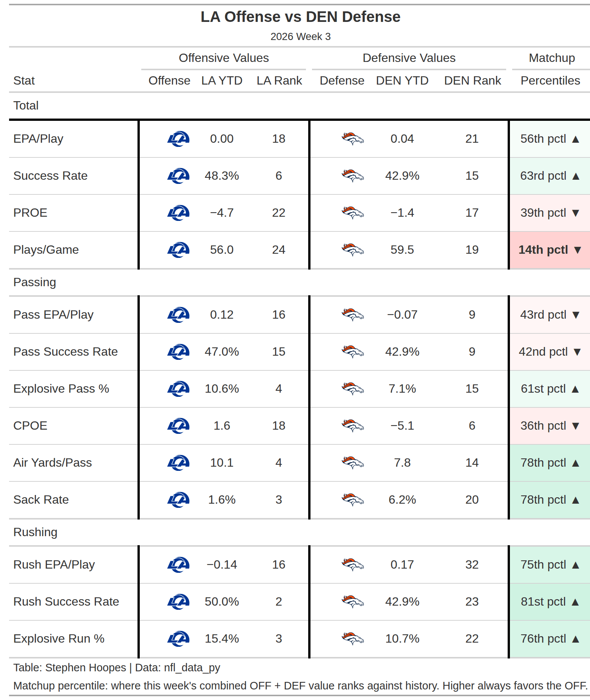Click the Rushing section heading
Screen dimensions: 590x700
(x=36, y=532)
